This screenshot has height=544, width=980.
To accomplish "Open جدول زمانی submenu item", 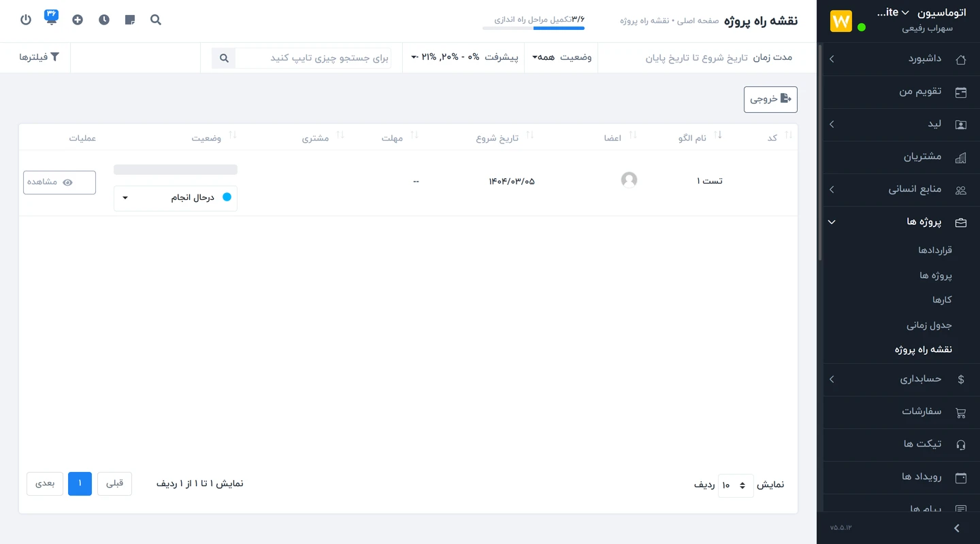I will [x=929, y=325].
